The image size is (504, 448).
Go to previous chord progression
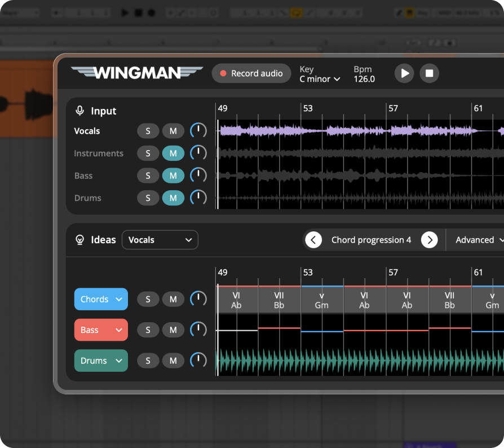click(313, 240)
